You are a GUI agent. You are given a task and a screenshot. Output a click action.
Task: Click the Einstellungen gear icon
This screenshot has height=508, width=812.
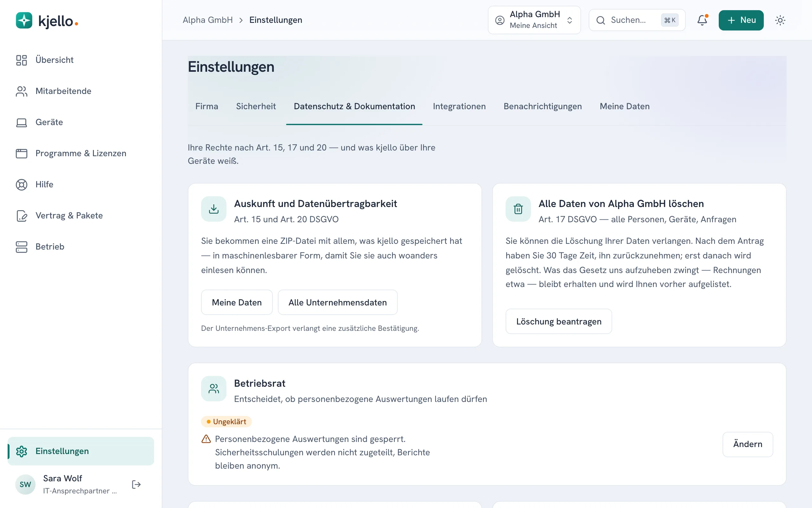[x=22, y=451]
